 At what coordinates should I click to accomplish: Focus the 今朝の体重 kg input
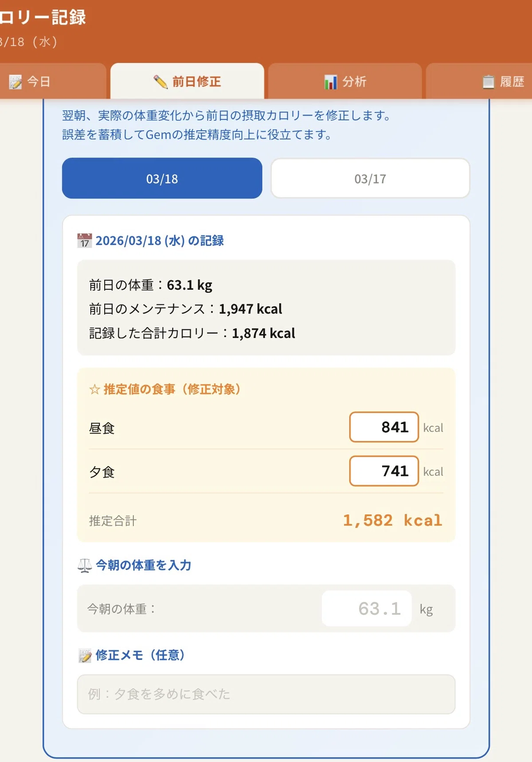coord(367,609)
